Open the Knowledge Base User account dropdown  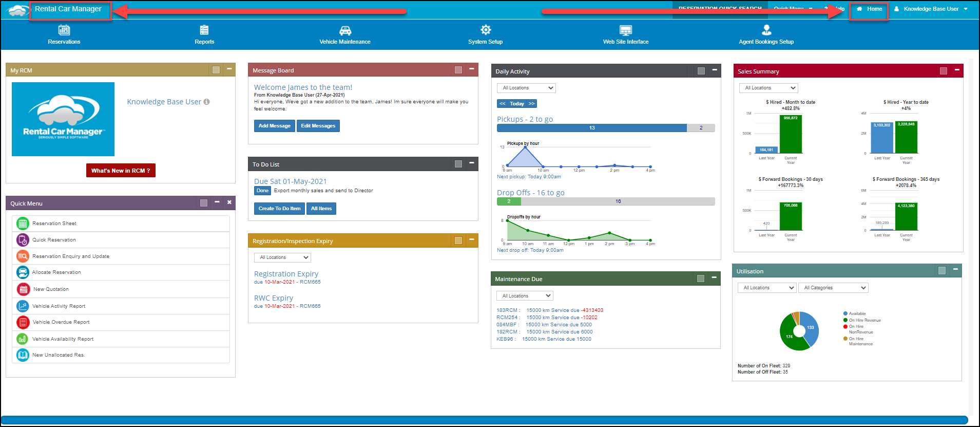[931, 9]
